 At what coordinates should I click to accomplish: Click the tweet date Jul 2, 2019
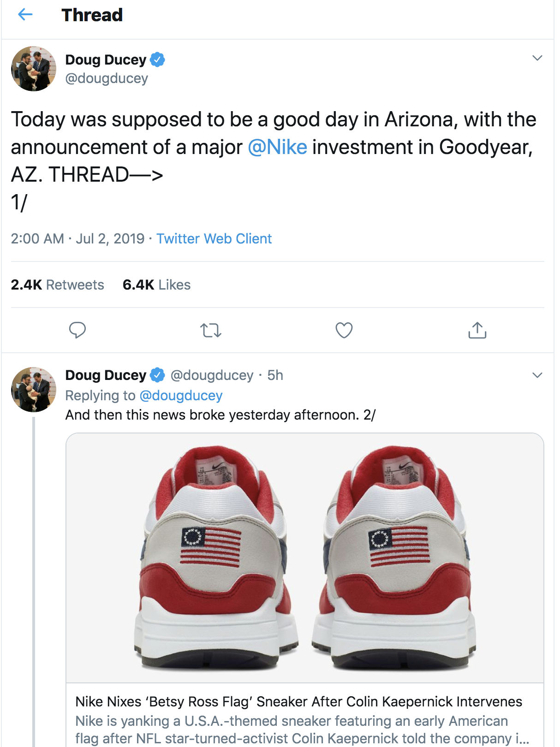tap(110, 239)
